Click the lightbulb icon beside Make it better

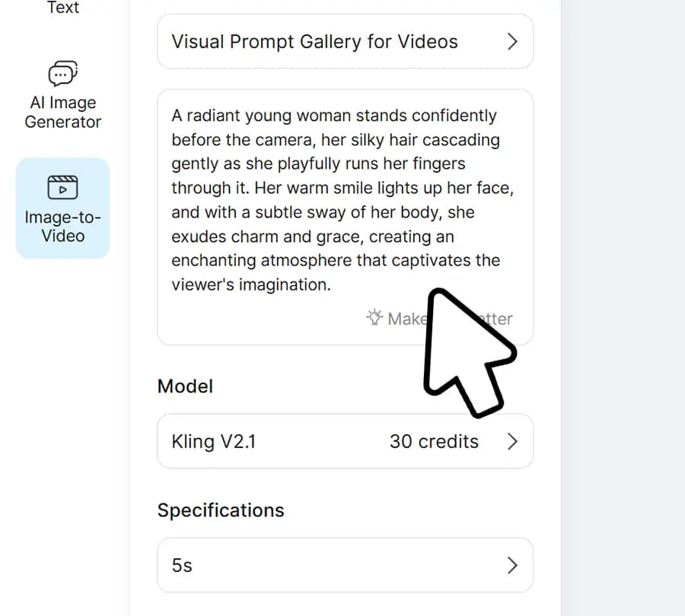pos(374,319)
